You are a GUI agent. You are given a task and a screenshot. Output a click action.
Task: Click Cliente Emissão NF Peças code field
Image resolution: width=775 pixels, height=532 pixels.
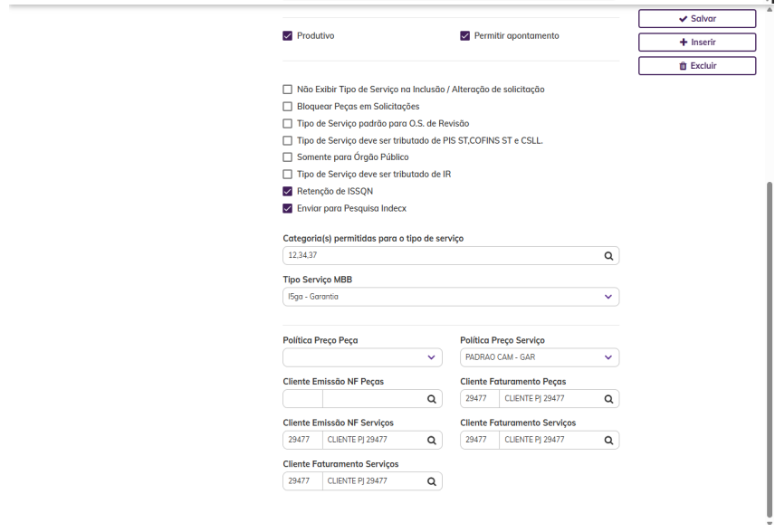coord(302,398)
